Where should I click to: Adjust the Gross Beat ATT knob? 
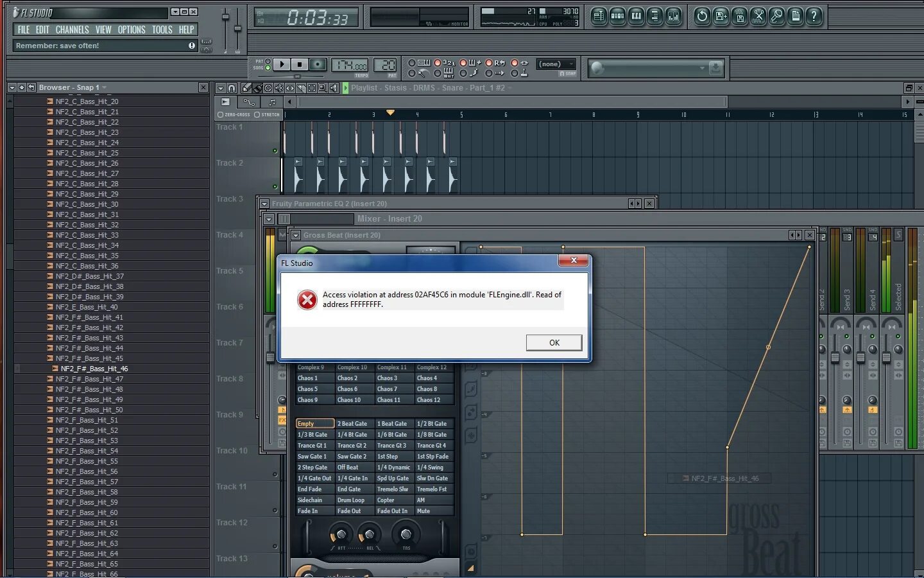pyautogui.click(x=341, y=534)
